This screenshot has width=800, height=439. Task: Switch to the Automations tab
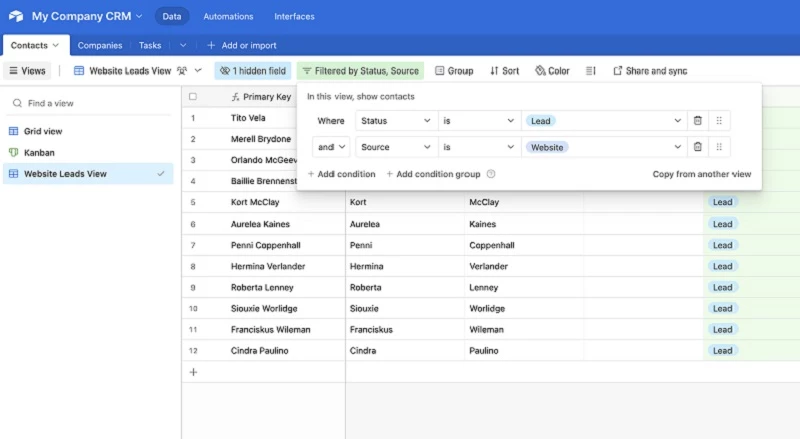coord(228,16)
